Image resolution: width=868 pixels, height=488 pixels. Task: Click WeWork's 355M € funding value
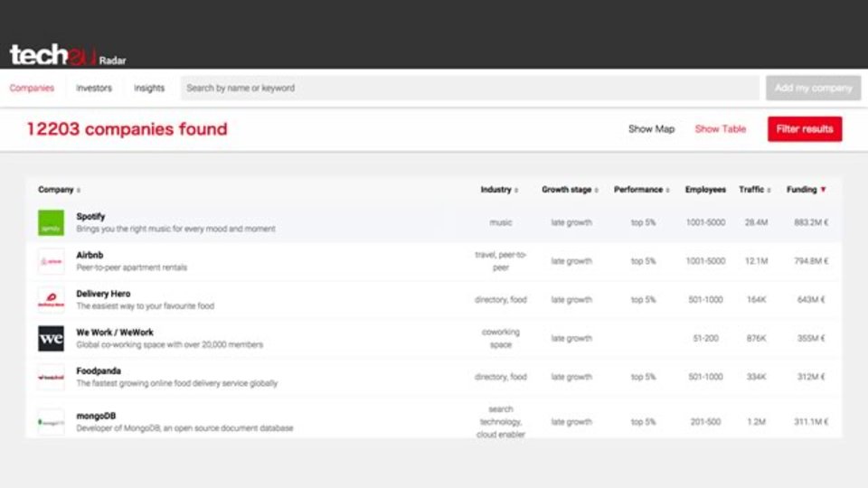(811, 338)
